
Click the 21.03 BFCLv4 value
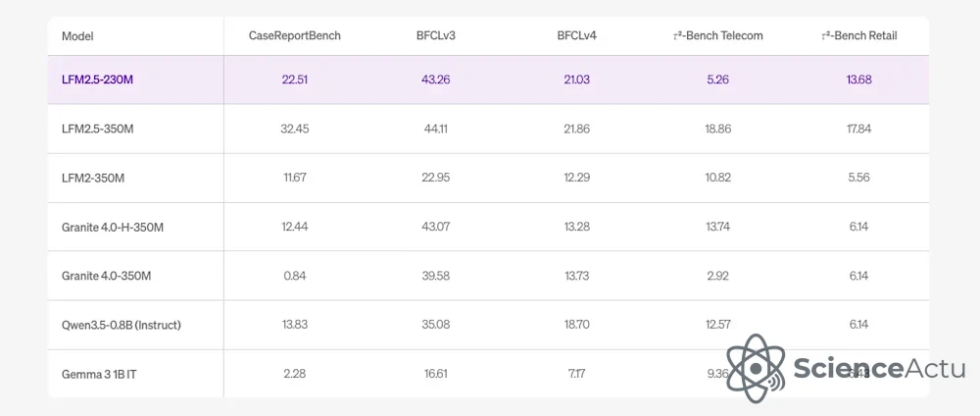577,79
